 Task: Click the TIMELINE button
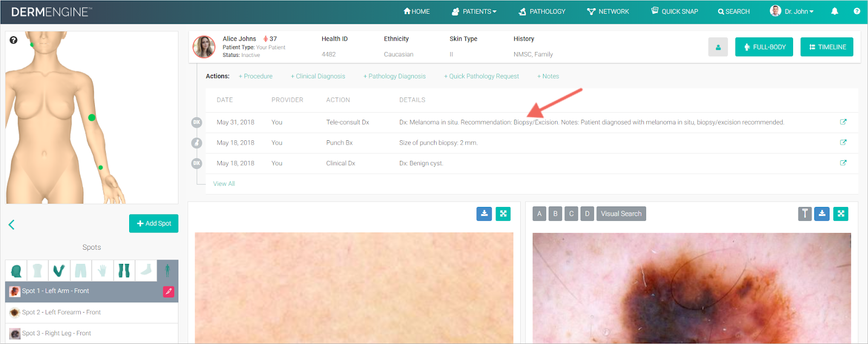point(827,47)
